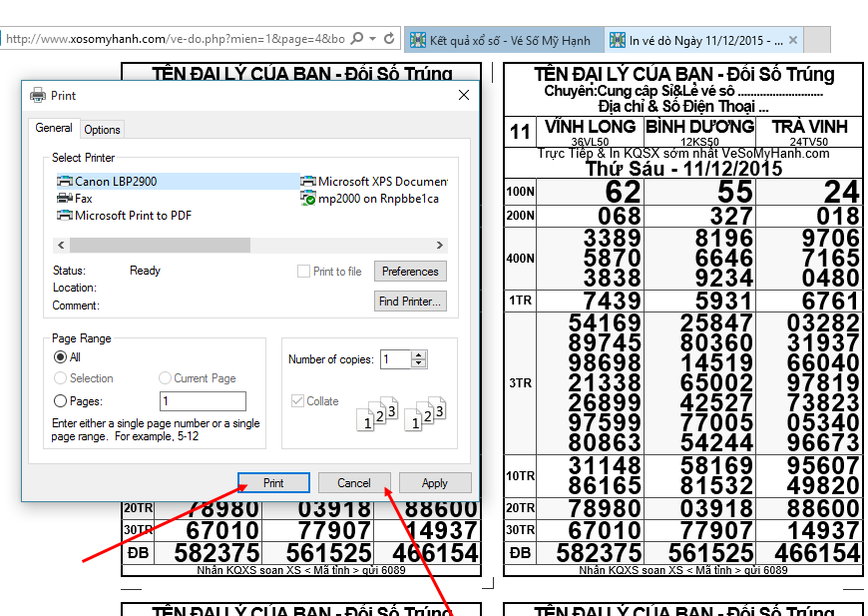This screenshot has height=616, width=868.
Task: Decrease number of copies with down arrow
Action: (419, 363)
